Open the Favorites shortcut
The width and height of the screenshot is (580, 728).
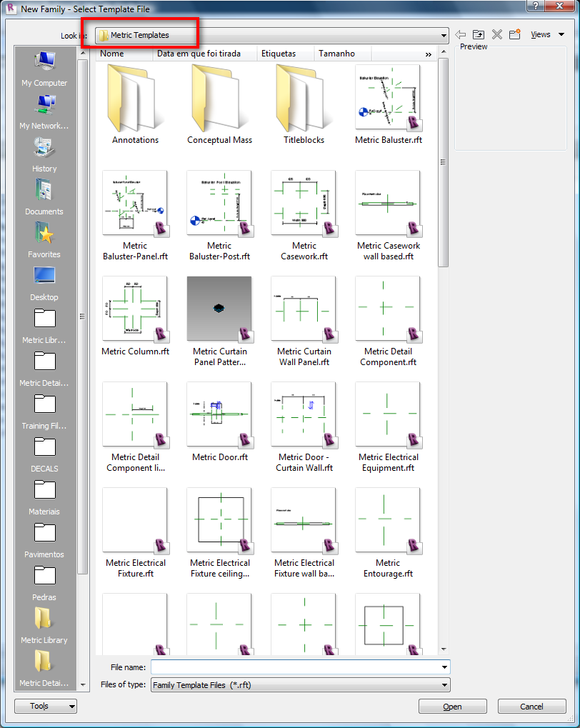click(x=44, y=240)
